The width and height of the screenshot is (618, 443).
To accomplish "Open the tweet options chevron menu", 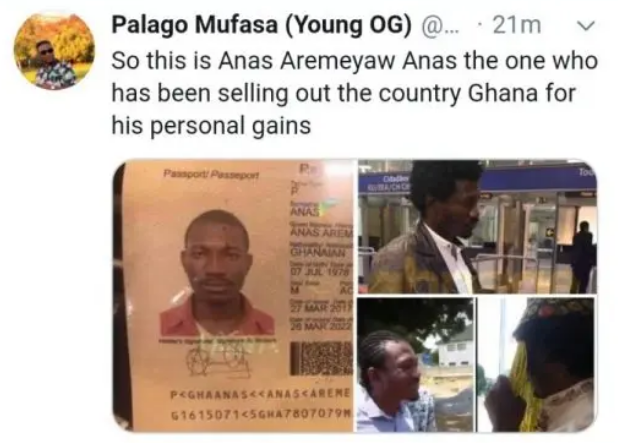I will (x=586, y=26).
